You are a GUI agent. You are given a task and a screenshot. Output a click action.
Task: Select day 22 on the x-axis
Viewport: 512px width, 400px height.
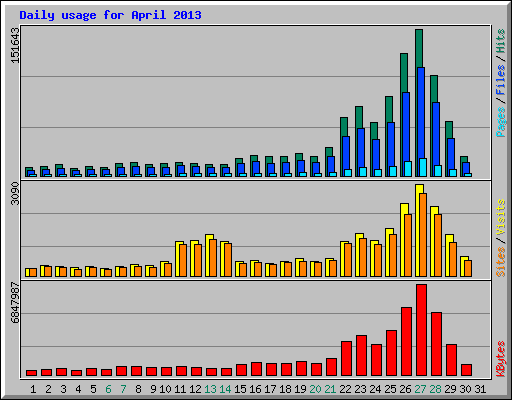pyautogui.click(x=345, y=389)
